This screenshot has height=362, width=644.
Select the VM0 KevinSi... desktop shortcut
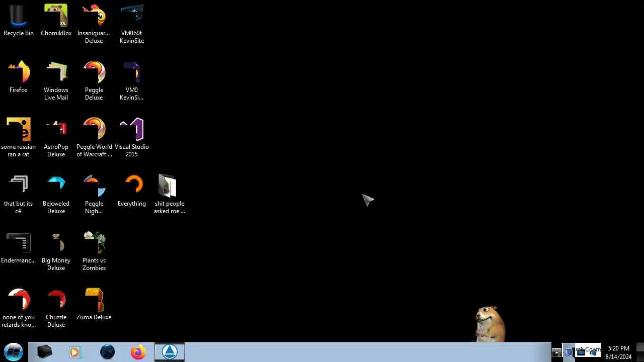(132, 81)
